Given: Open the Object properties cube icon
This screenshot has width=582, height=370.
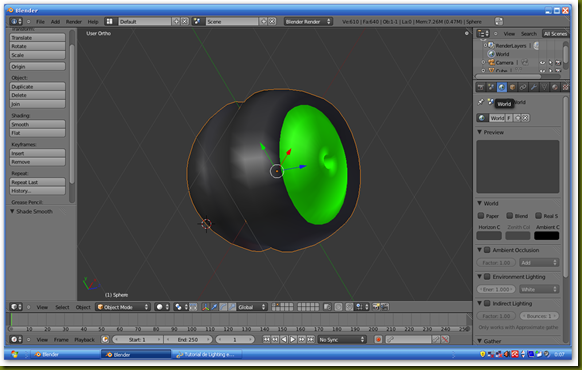Looking at the screenshot, I should 512,87.
